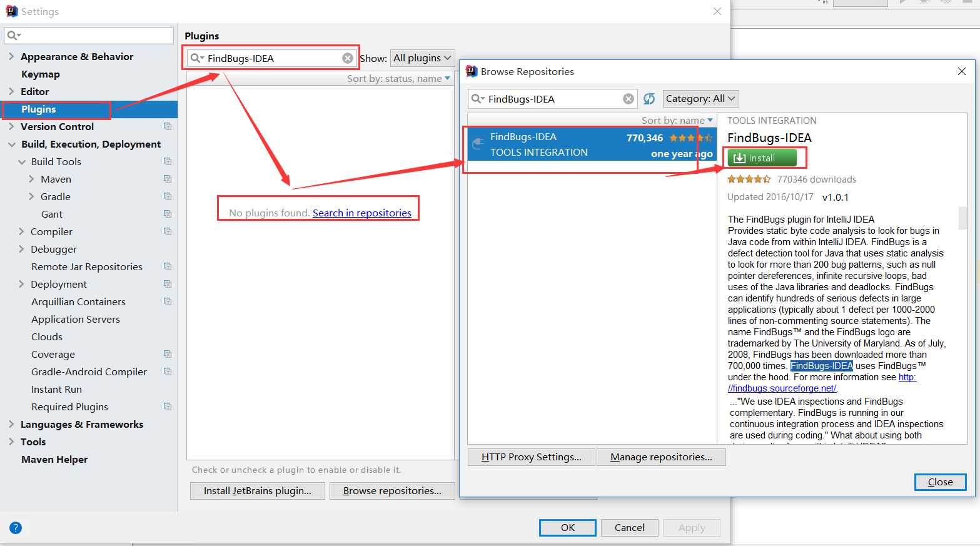Click Manage repositories button
Viewport: 980px width, 546px height.
point(661,457)
